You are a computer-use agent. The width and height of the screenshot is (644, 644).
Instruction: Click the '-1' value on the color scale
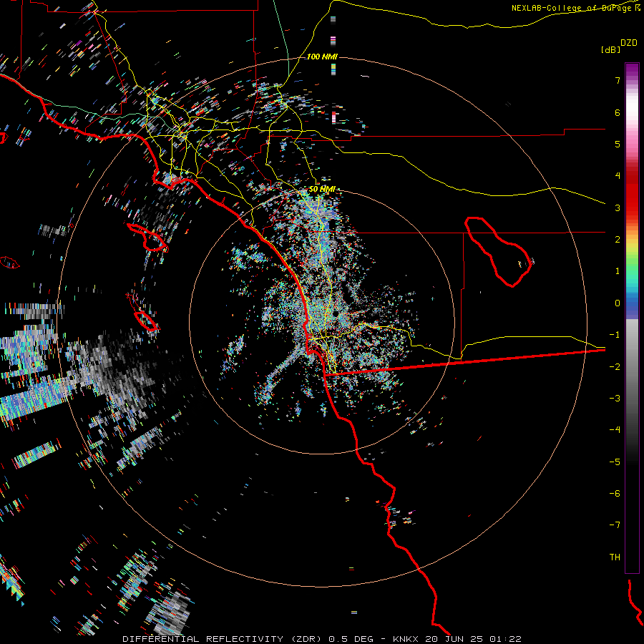[x=615, y=335]
